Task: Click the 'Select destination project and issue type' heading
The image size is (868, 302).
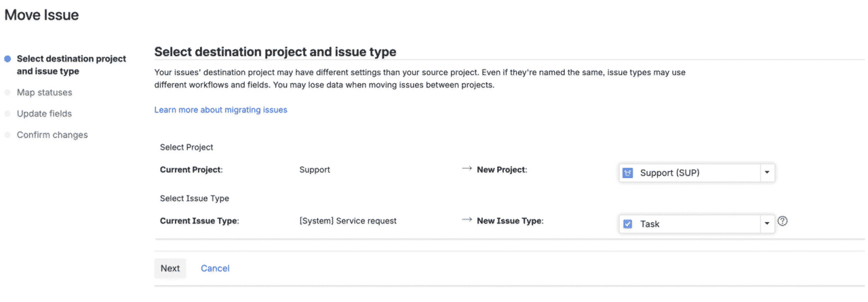Action: pos(275,51)
